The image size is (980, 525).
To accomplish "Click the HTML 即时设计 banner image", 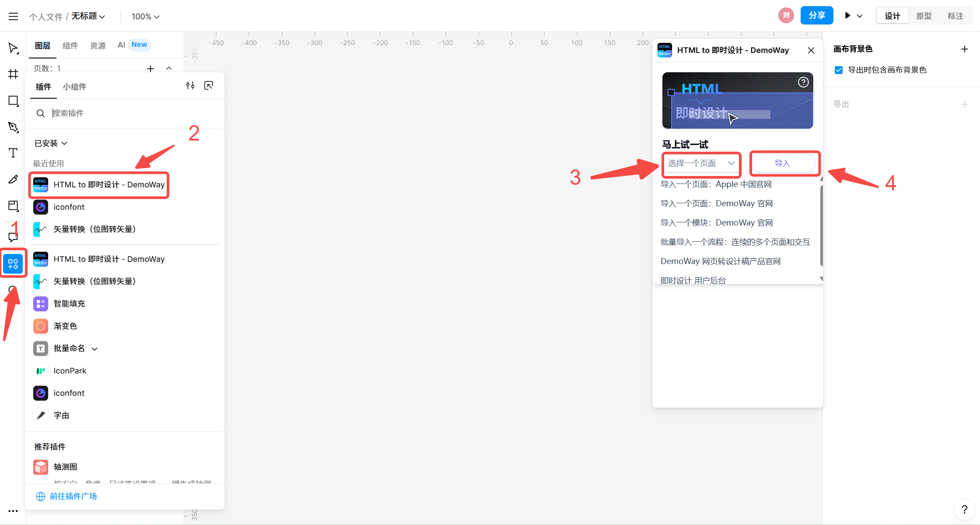I will point(738,101).
